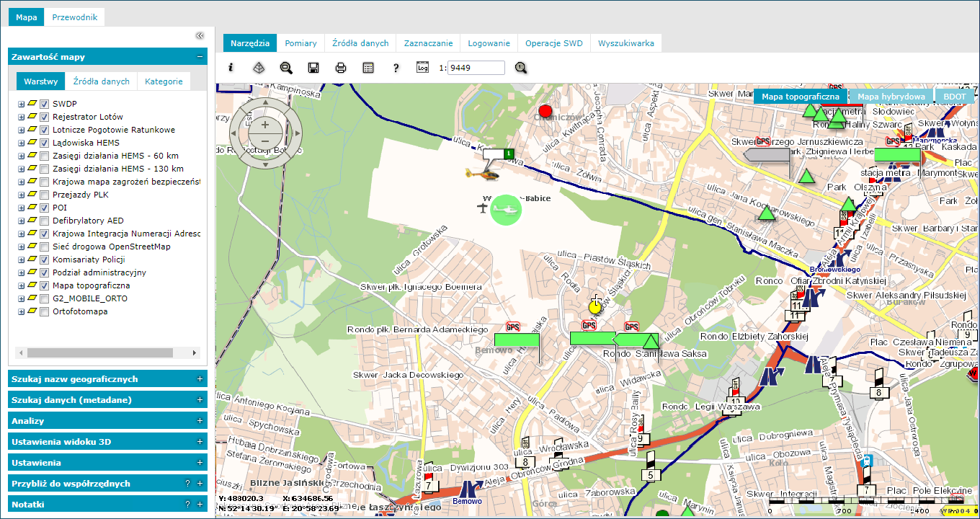Uncheck the SWDP layer checkbox
The width and height of the screenshot is (980, 519).
45,104
